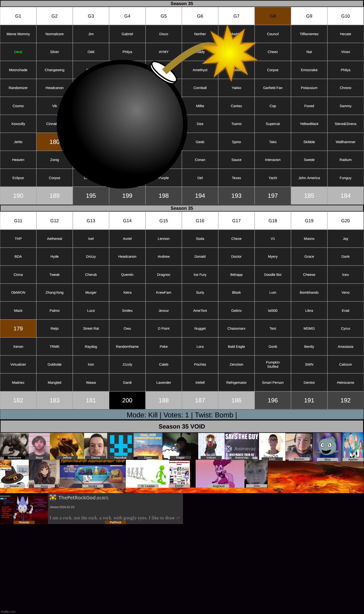Select the EROP icons thumbnail
Viewport: 364px width, 614px height.
[x=179, y=474]
